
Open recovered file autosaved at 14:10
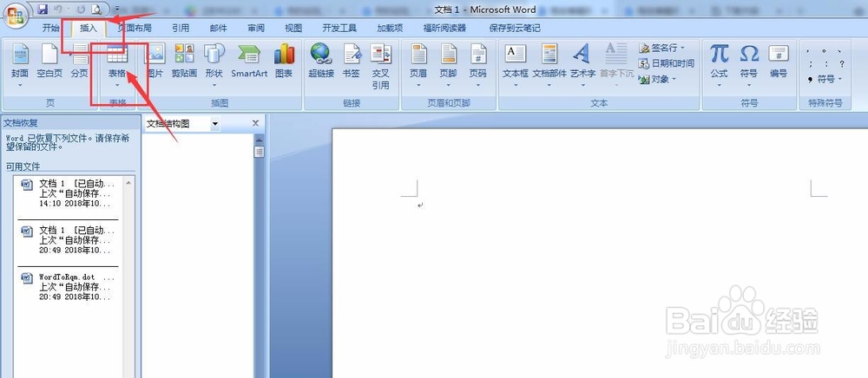(x=68, y=192)
